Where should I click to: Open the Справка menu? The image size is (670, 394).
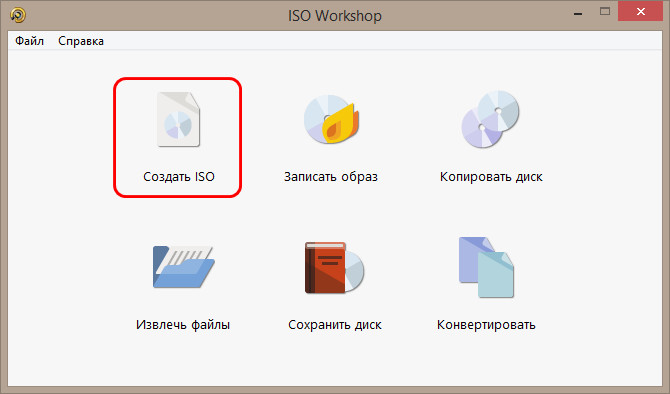pyautogui.click(x=81, y=41)
